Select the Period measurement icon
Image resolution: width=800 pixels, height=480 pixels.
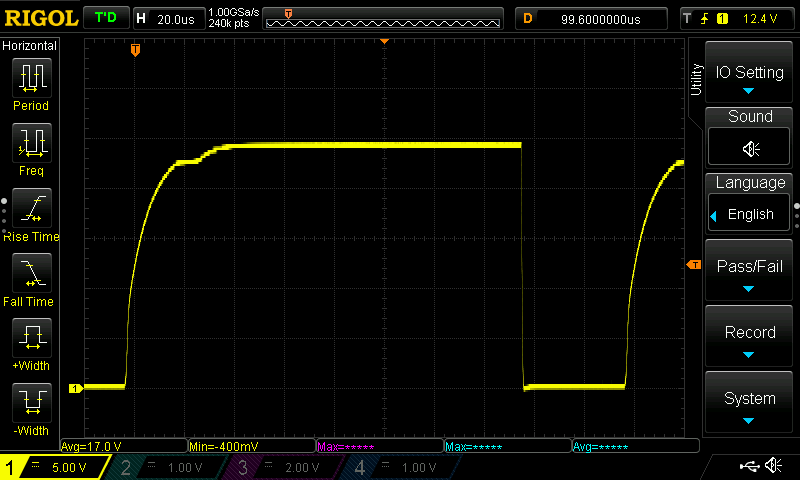31,78
